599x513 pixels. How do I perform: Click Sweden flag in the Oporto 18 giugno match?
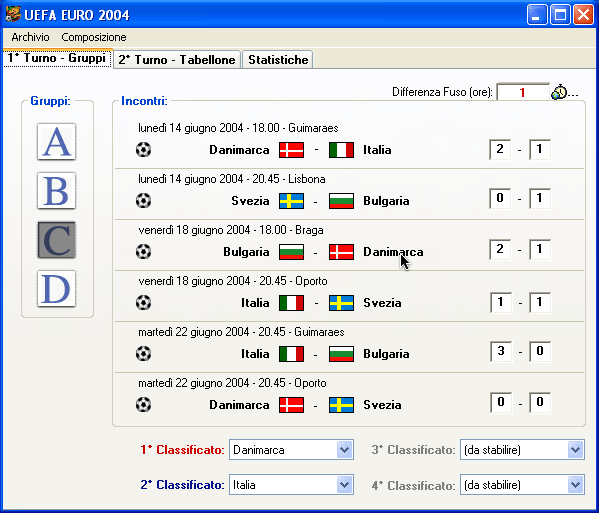point(341,303)
